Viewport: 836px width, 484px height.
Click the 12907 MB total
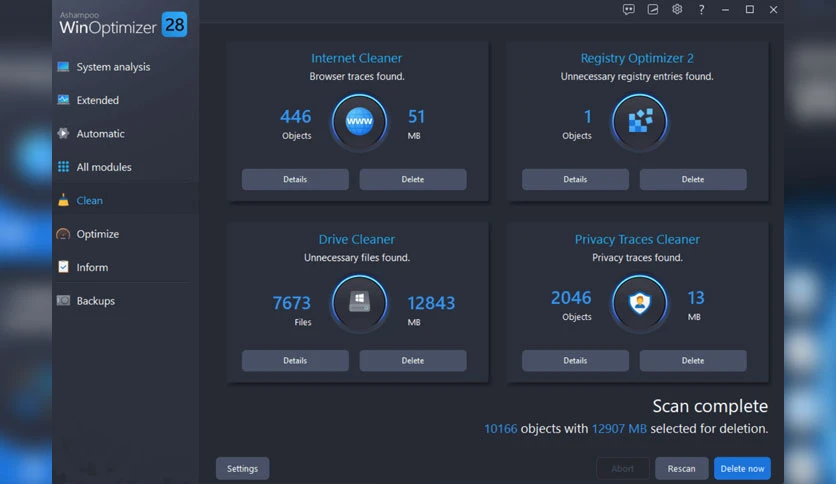619,429
